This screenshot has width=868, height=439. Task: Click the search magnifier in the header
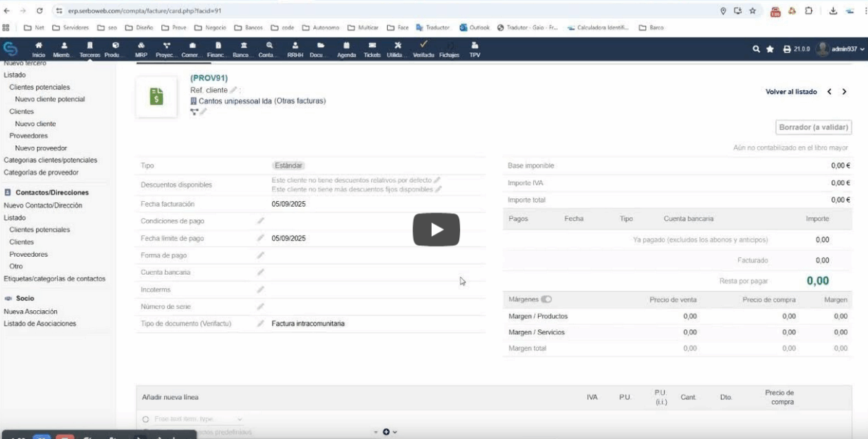[757, 49]
